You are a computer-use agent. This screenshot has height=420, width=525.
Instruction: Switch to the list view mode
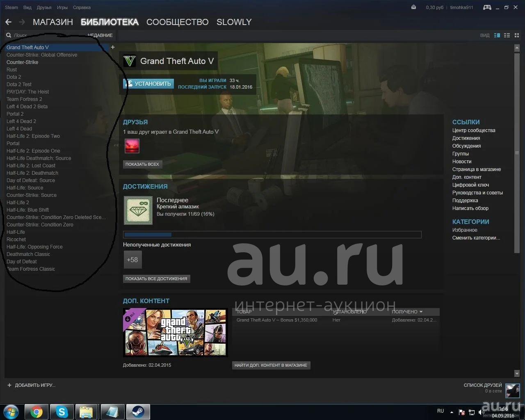(507, 35)
